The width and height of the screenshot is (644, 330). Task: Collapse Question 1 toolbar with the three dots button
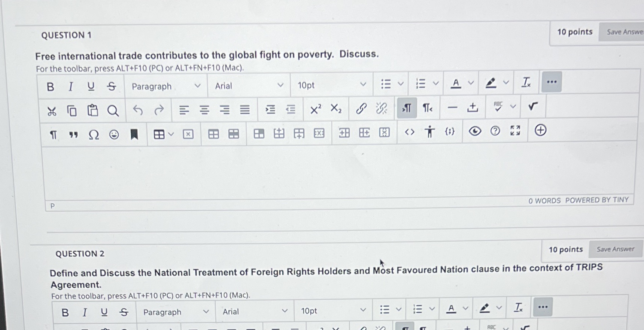(552, 82)
